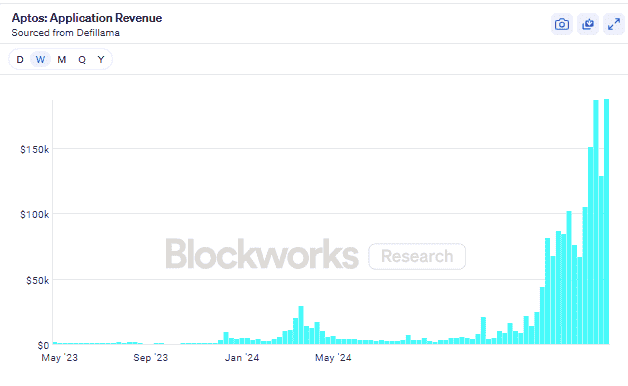Image resolution: width=628 pixels, height=386 pixels.
Task: Click the $50k y-axis label
Action: [38, 280]
